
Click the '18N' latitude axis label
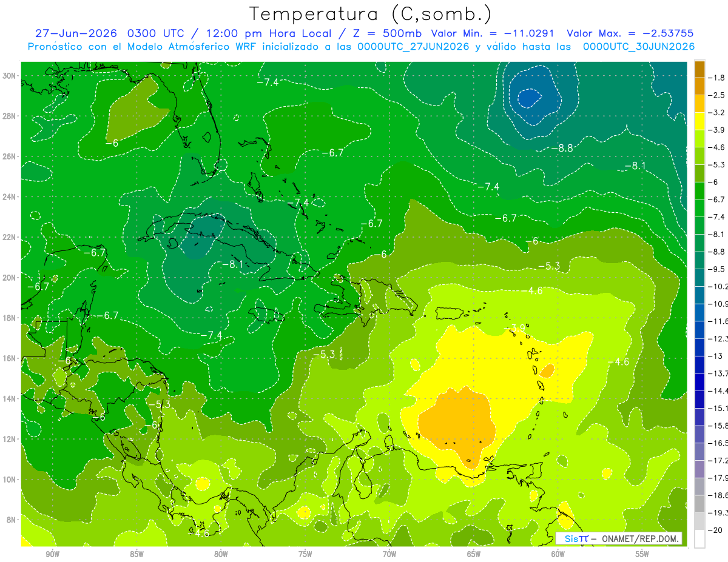point(10,318)
